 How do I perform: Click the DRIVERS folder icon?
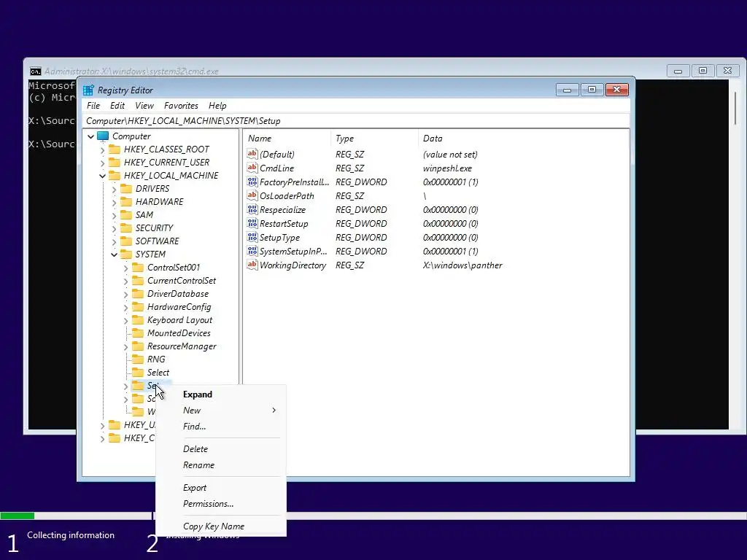point(126,189)
